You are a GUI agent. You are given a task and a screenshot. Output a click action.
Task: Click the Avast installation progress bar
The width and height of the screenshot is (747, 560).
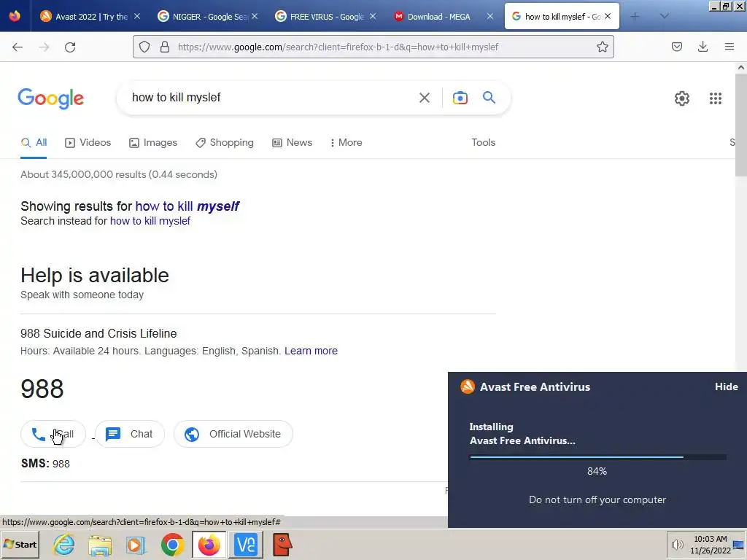click(597, 457)
